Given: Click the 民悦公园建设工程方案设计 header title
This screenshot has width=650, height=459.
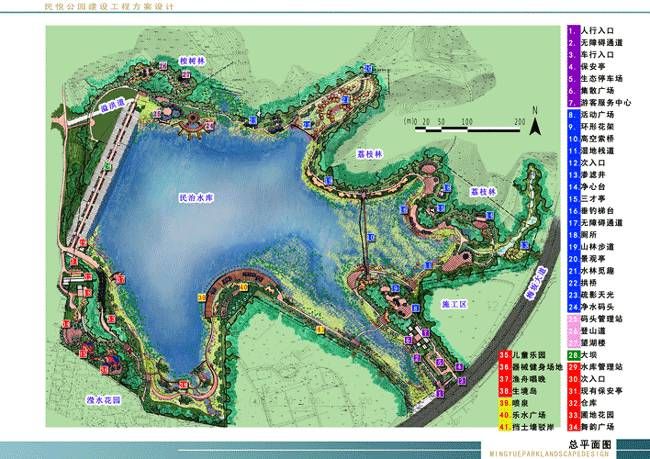Looking at the screenshot, I should coord(110,7).
